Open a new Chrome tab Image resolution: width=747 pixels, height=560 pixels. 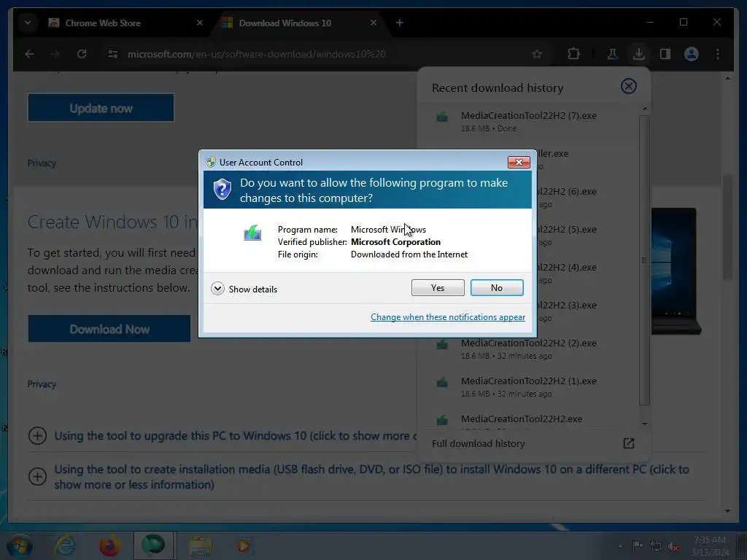tap(400, 23)
